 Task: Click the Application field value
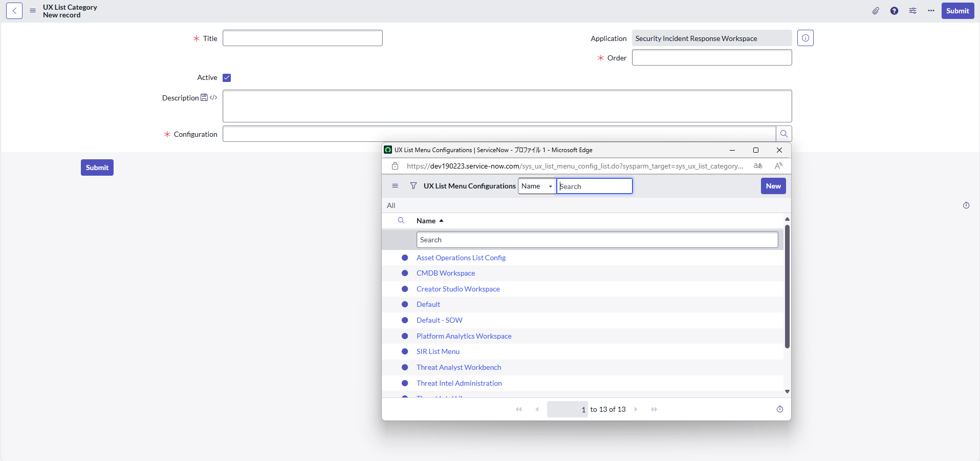712,38
